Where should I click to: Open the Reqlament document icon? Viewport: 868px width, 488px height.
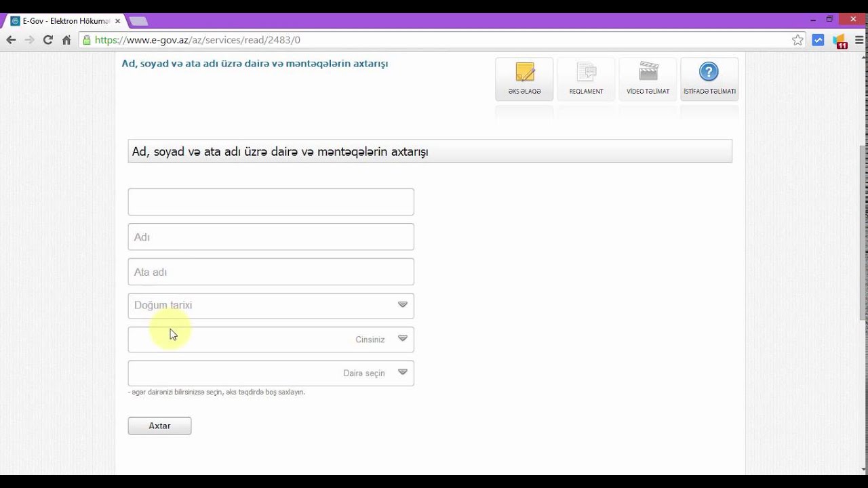(x=586, y=79)
